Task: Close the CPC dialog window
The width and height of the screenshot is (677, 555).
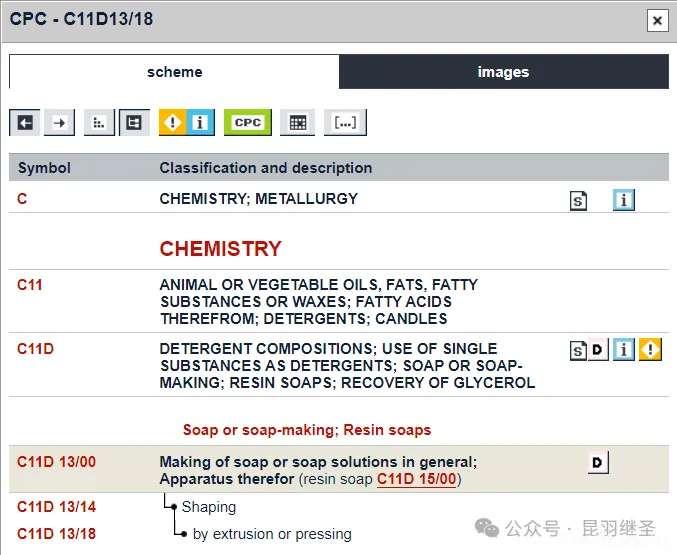Action: (657, 20)
